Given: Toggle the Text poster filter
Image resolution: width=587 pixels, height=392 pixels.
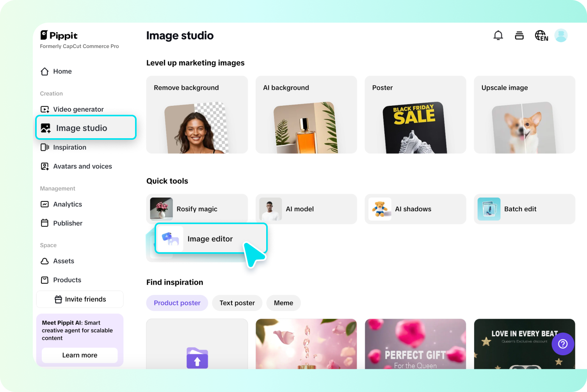Looking at the screenshot, I should [237, 303].
